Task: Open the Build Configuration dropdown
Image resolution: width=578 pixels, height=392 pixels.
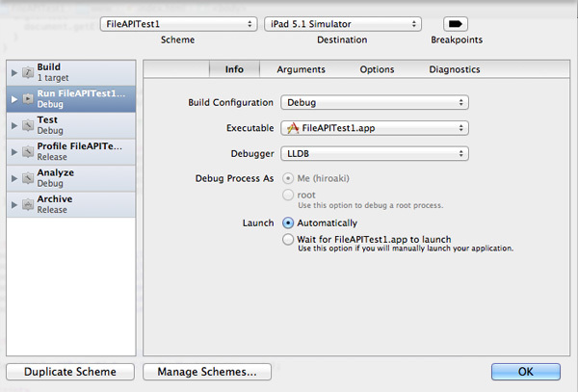Action: [x=375, y=102]
